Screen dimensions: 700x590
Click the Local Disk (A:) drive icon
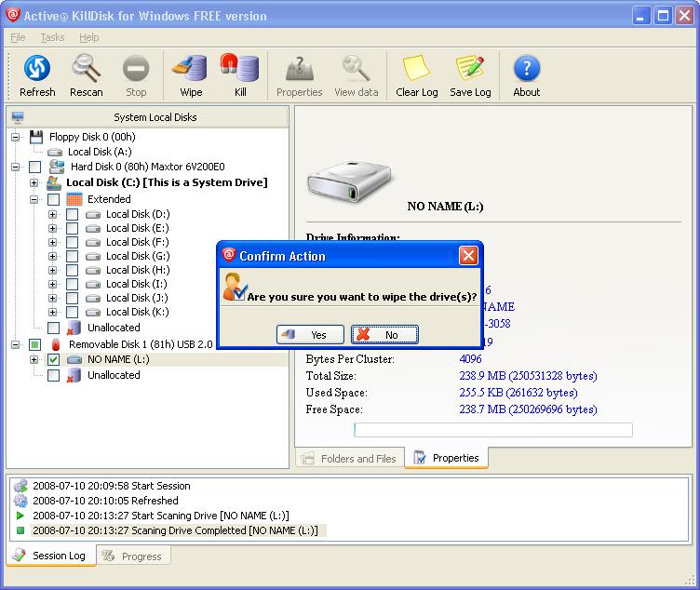pyautogui.click(x=55, y=153)
